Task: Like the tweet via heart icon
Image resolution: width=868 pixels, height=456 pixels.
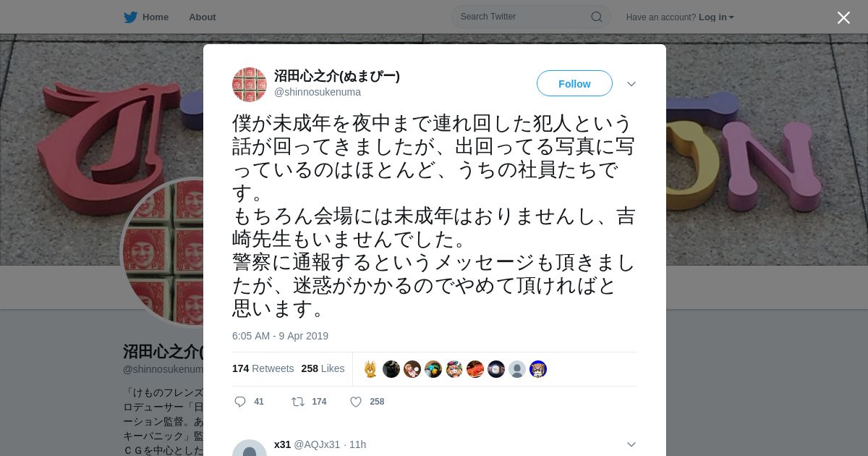Action: pyautogui.click(x=356, y=402)
